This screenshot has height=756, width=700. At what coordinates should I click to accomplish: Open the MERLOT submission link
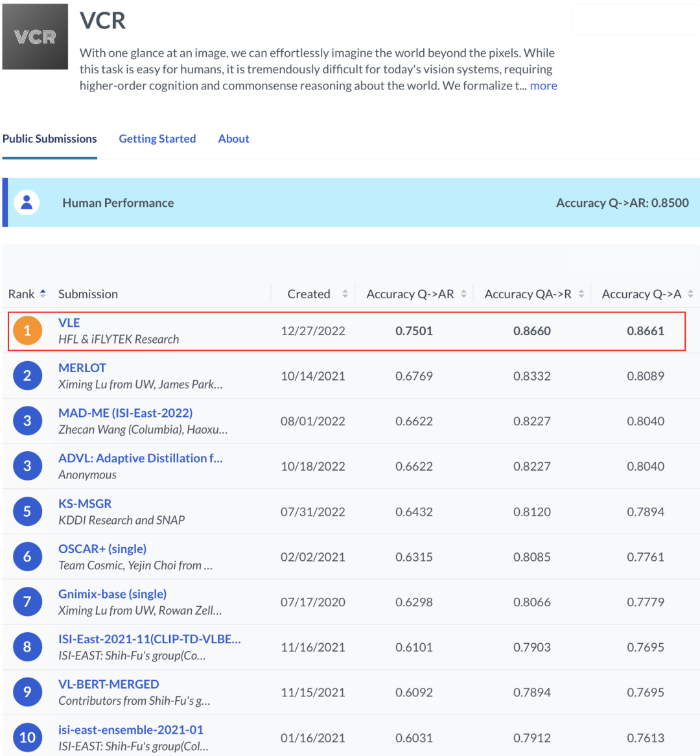[x=82, y=368]
